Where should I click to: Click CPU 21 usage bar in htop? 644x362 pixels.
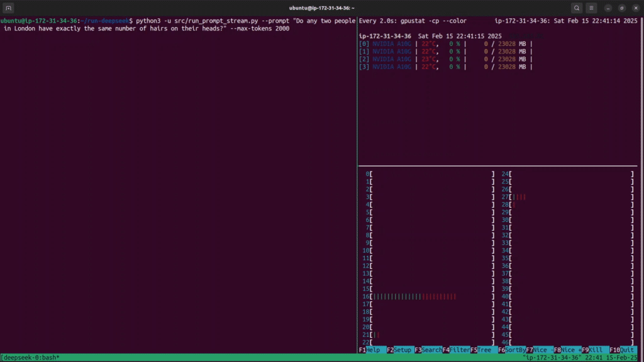coord(428,334)
